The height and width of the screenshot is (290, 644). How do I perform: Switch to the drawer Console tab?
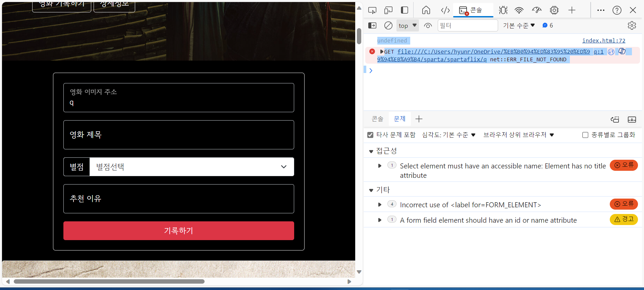coord(377,119)
